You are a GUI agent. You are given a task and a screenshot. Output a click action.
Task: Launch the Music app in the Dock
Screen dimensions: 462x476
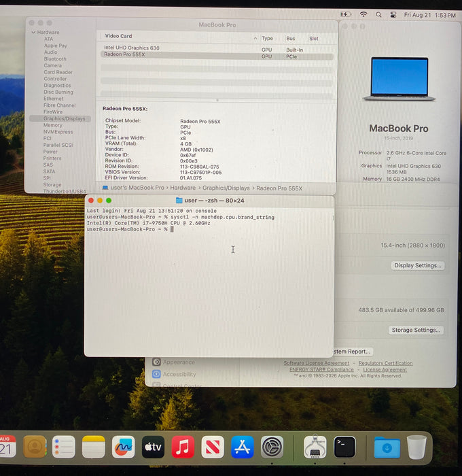pyautogui.click(x=183, y=447)
